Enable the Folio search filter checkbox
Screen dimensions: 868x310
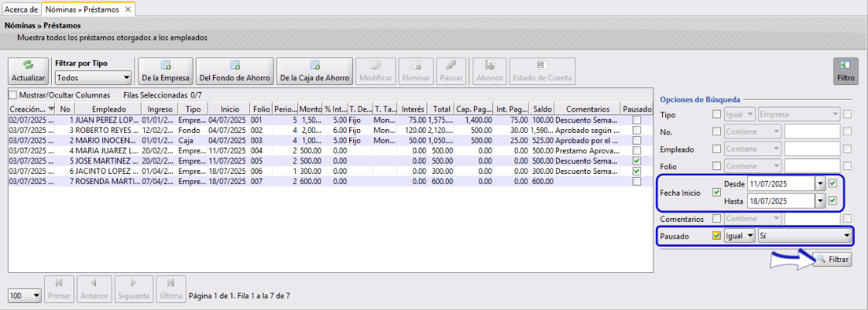717,165
